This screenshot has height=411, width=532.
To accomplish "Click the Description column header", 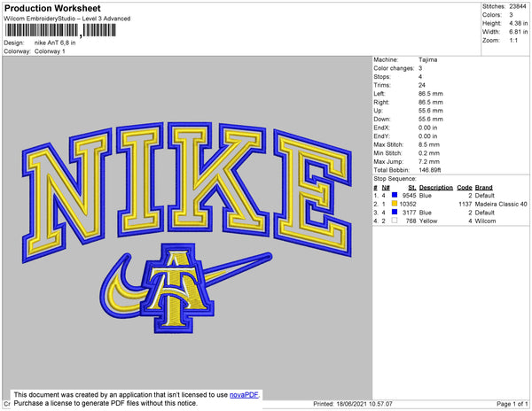I will click(x=436, y=188).
